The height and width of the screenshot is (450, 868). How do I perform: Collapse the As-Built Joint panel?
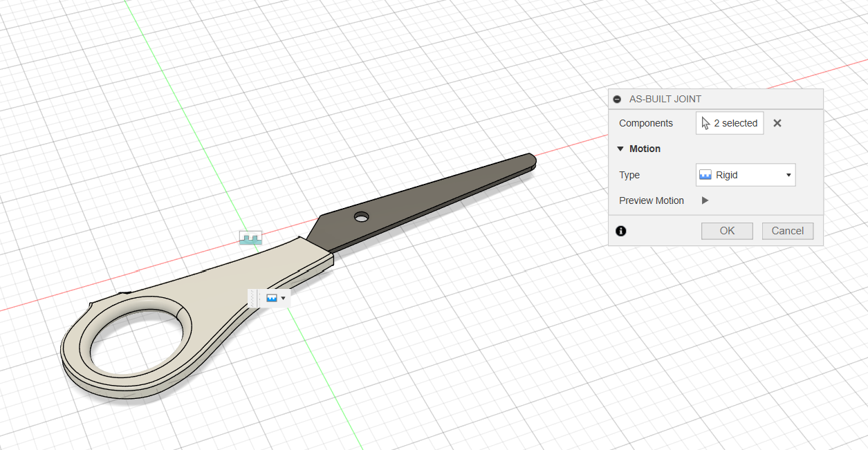click(x=617, y=99)
